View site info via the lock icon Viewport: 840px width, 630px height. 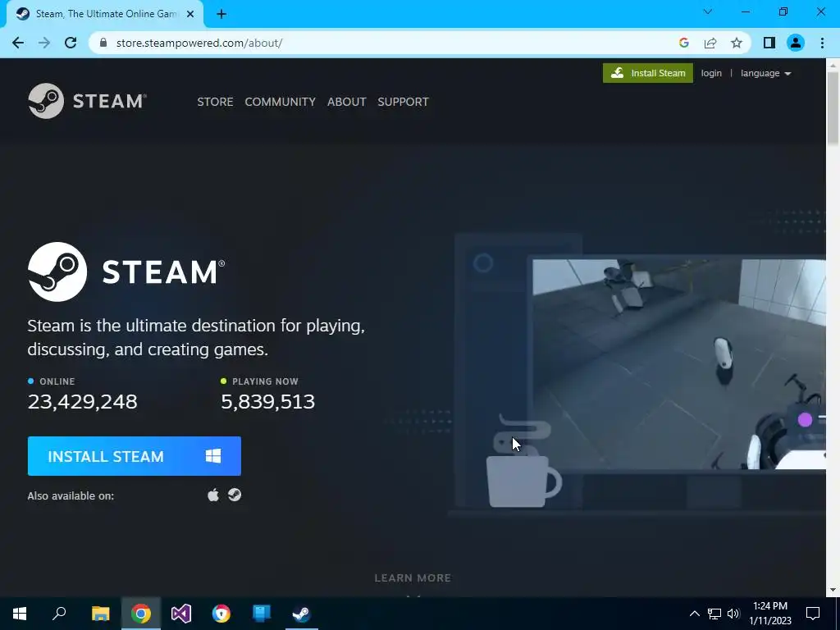coord(103,43)
